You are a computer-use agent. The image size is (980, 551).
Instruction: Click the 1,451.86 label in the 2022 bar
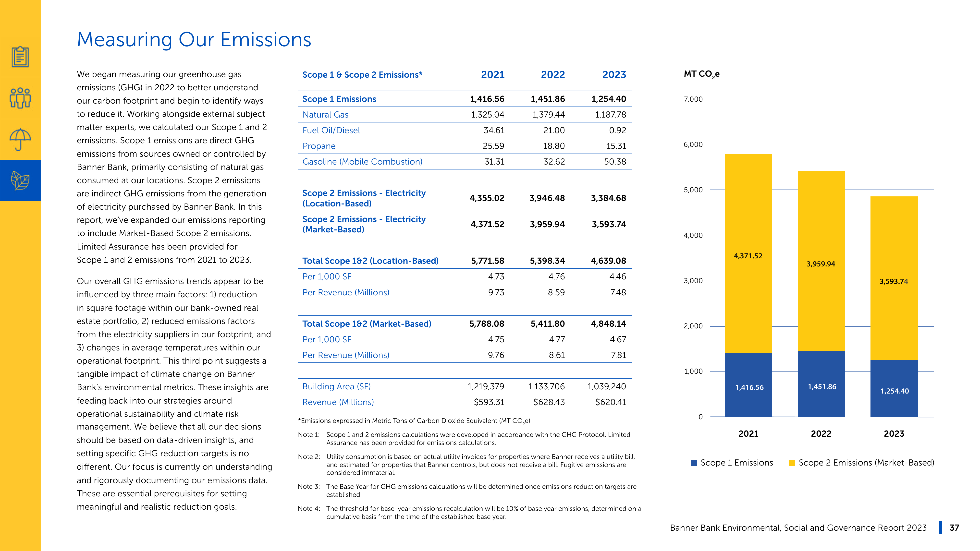click(x=822, y=387)
